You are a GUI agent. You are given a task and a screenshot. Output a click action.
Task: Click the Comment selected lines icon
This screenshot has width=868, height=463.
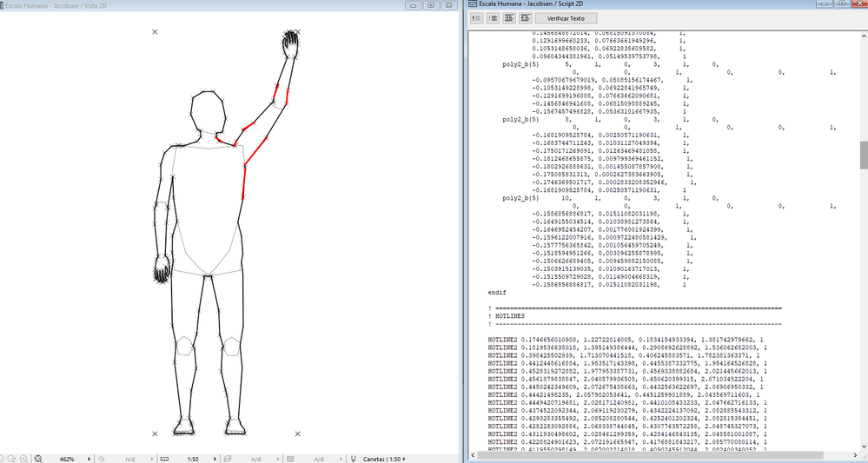477,18
